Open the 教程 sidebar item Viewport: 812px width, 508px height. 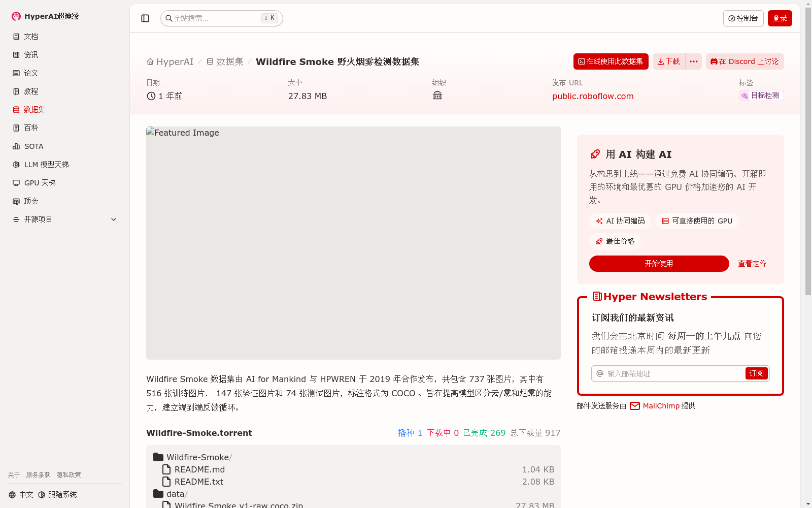pyautogui.click(x=65, y=91)
